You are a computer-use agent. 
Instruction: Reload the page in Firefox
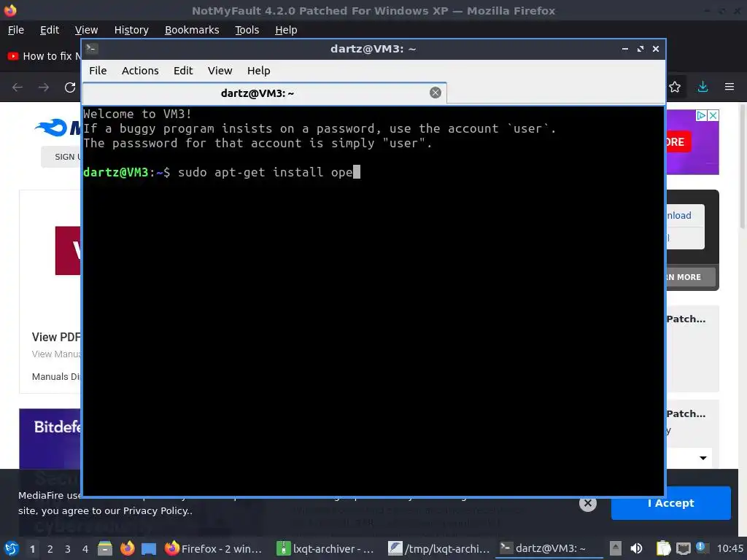pos(70,87)
